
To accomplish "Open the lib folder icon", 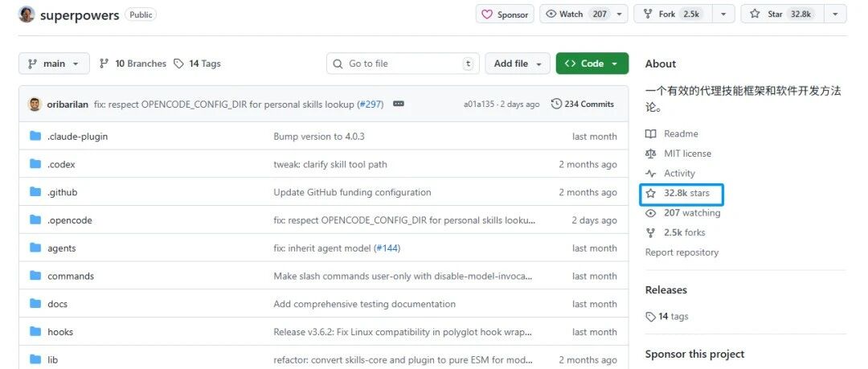I will pos(35,359).
